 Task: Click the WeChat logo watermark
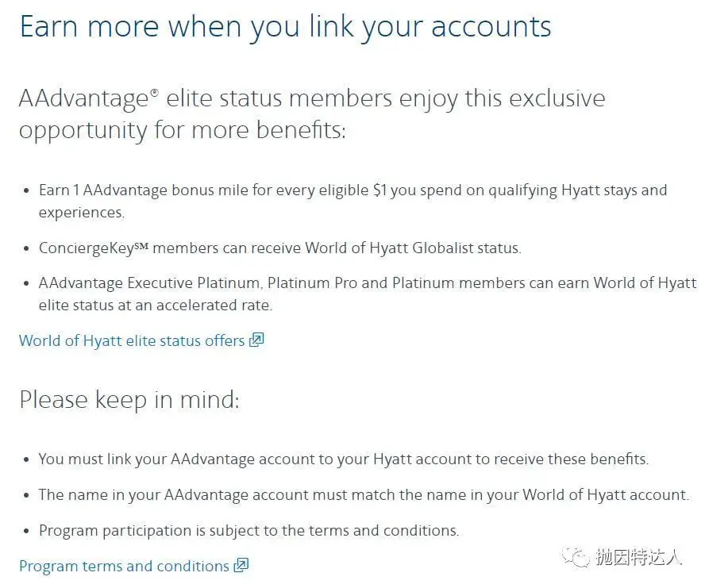(575, 557)
